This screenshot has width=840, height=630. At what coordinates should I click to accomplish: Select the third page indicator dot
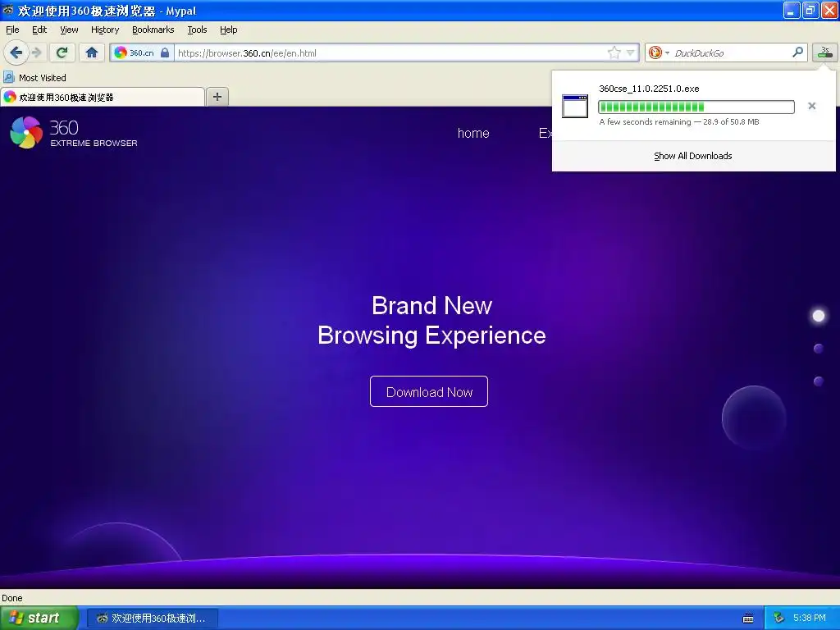click(x=818, y=381)
